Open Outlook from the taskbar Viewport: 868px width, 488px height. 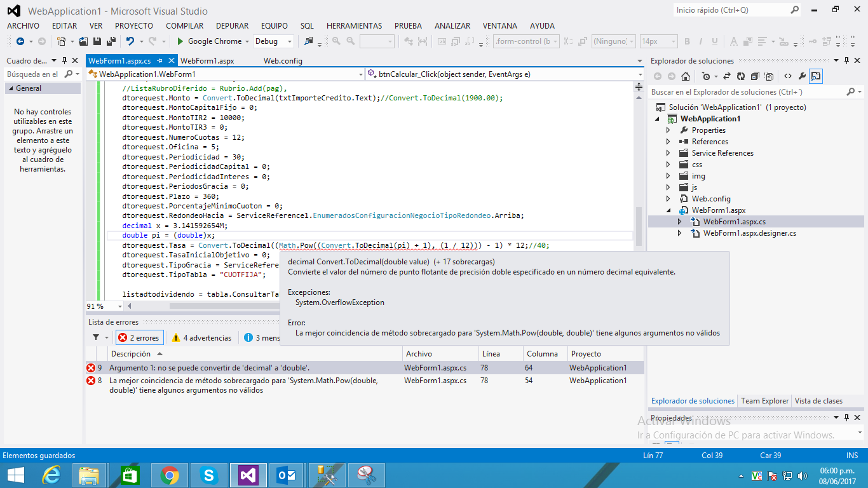pyautogui.click(x=287, y=475)
